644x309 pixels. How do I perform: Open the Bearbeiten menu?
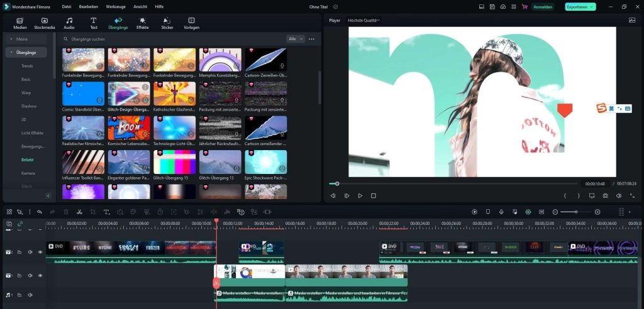click(x=88, y=6)
